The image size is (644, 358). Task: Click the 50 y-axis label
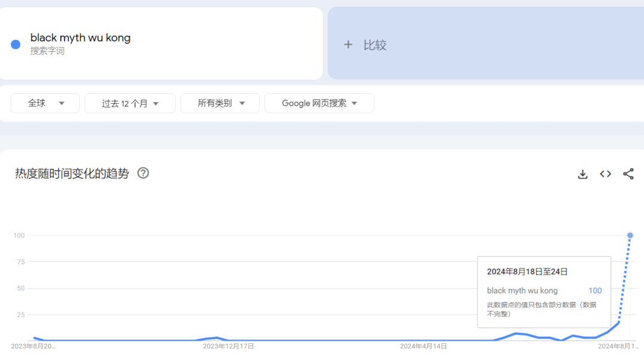[x=20, y=288]
